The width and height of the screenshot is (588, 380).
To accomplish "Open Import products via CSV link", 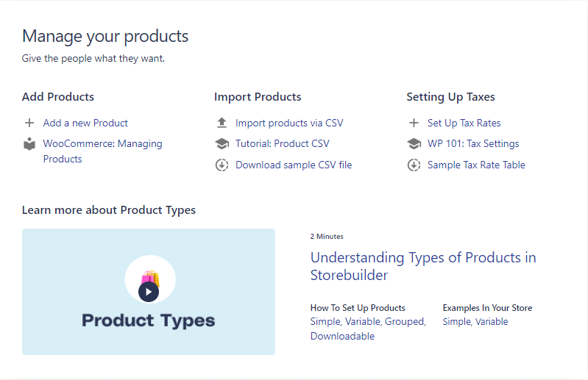I will point(289,123).
